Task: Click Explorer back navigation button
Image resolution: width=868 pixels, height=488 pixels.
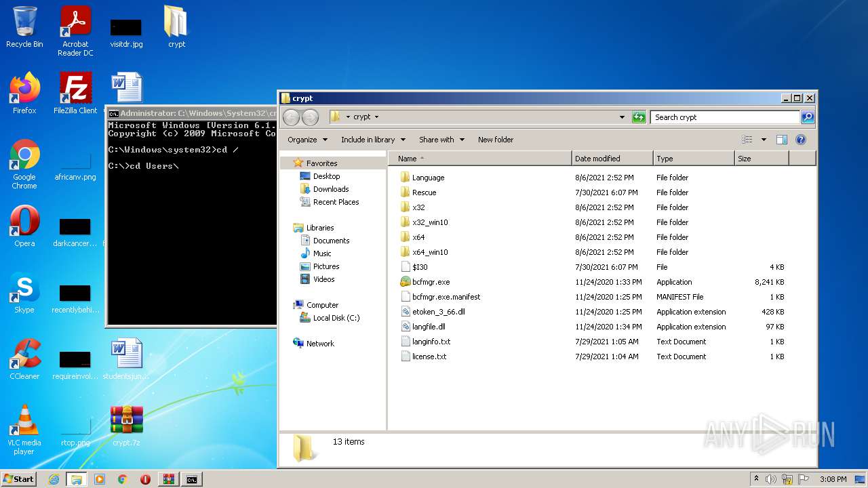Action: 292,117
